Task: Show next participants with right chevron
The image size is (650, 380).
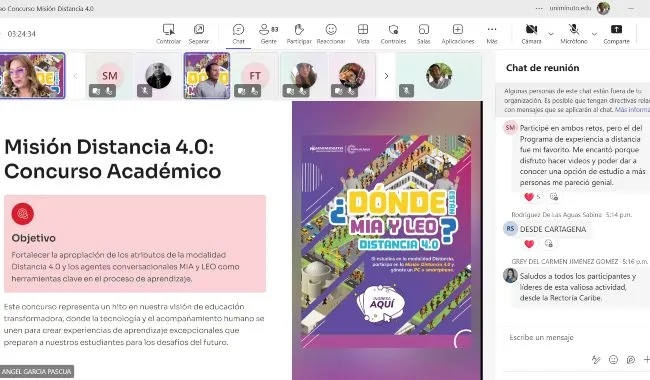Action: [x=386, y=76]
